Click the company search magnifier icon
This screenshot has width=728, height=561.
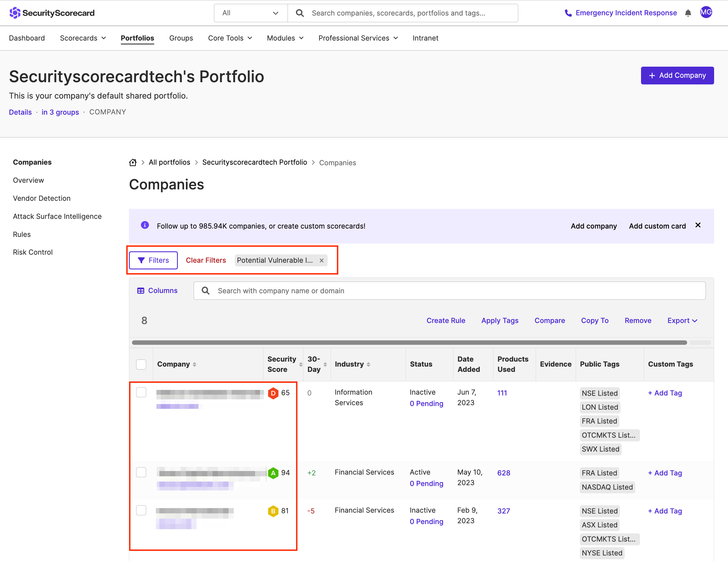206,291
